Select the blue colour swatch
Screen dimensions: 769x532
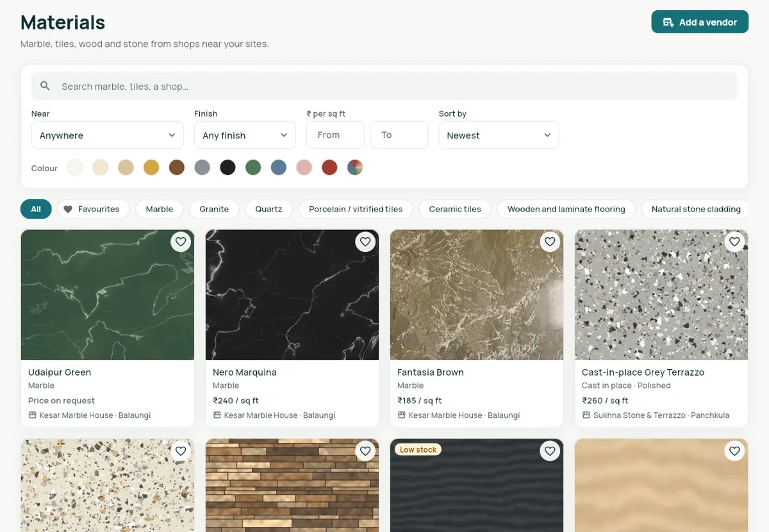tap(278, 168)
